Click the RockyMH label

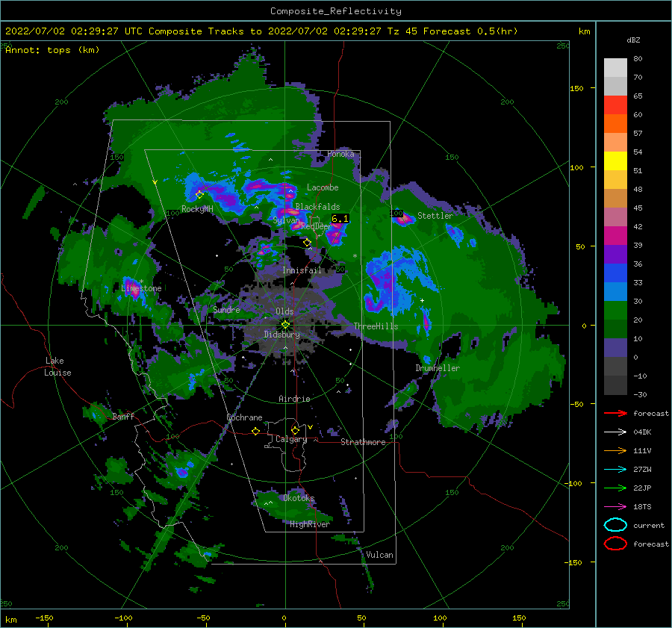(x=197, y=209)
